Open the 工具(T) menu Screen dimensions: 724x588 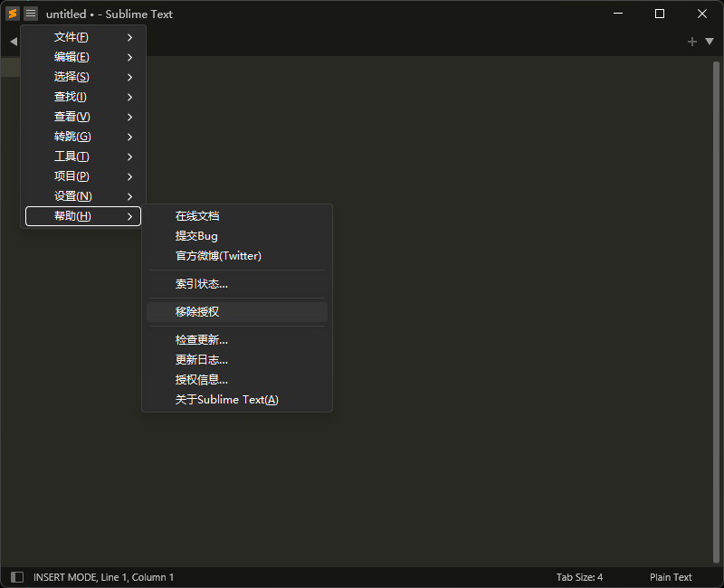(x=83, y=156)
